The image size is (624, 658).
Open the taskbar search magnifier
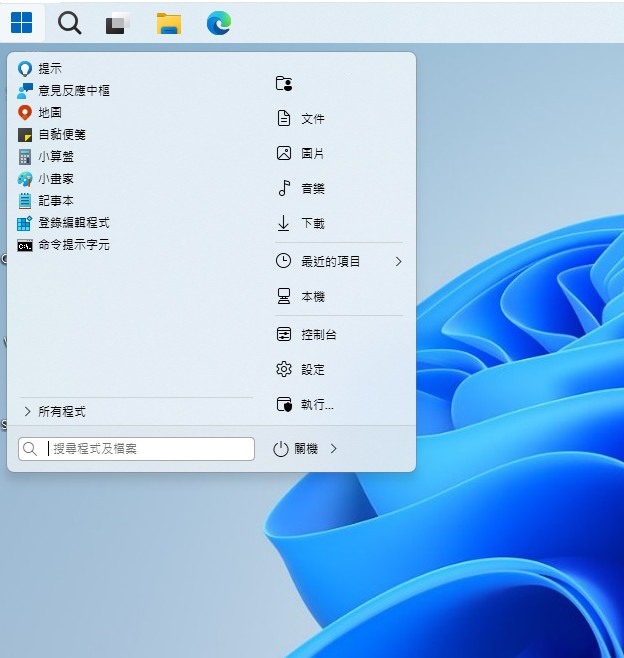coord(70,23)
